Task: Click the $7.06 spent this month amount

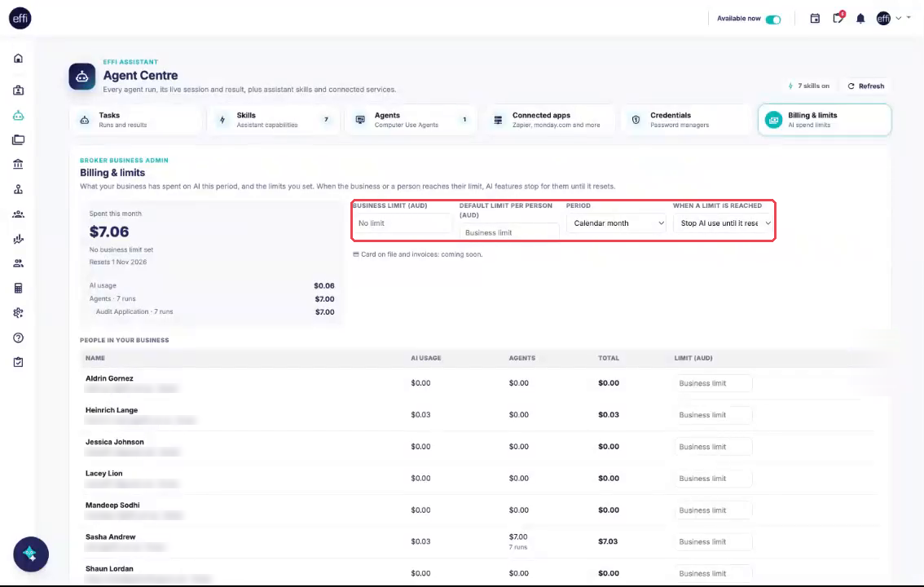Action: (109, 232)
